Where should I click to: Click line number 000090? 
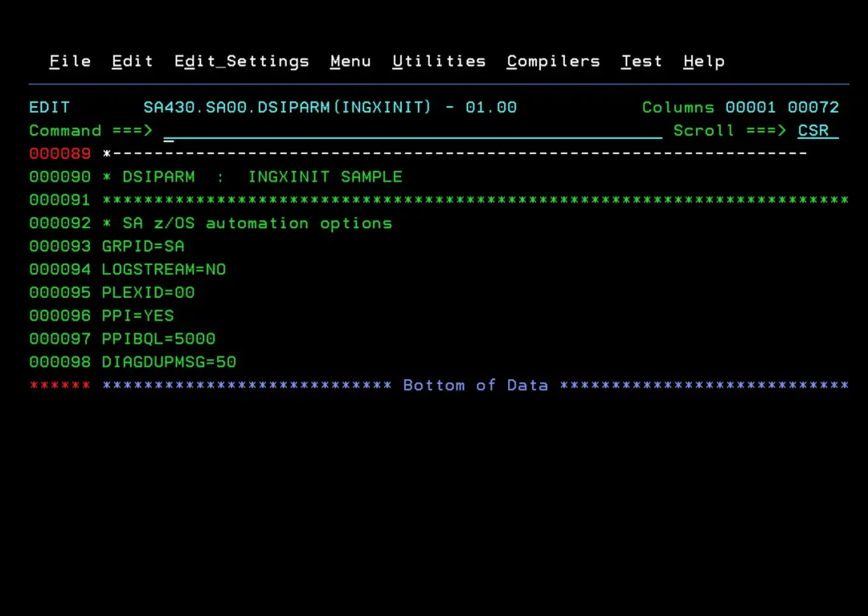(x=59, y=177)
